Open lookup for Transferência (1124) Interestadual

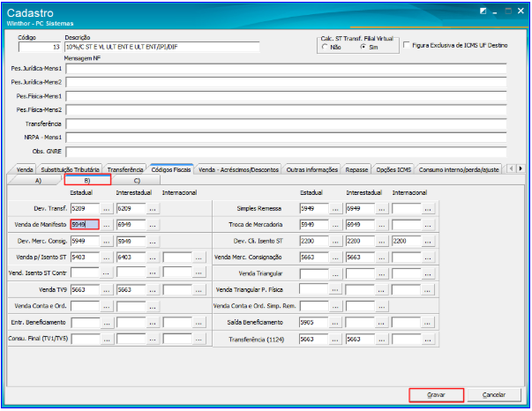(x=381, y=339)
